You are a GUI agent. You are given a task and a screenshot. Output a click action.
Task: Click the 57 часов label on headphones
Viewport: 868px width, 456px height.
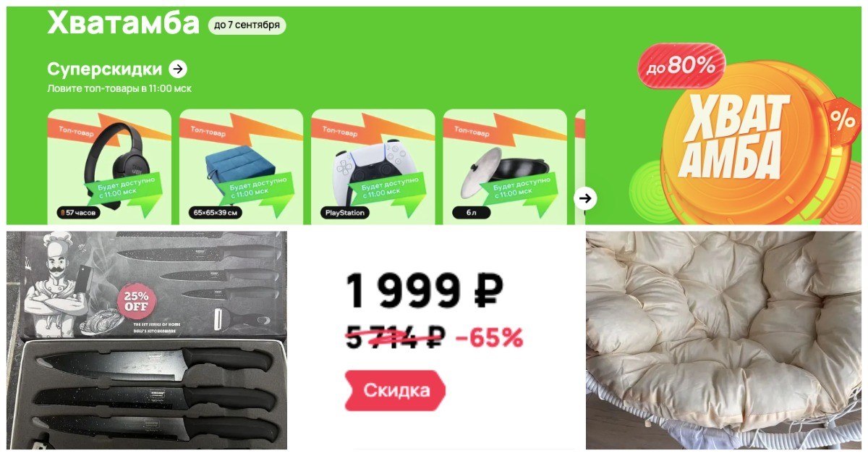pyautogui.click(x=78, y=213)
